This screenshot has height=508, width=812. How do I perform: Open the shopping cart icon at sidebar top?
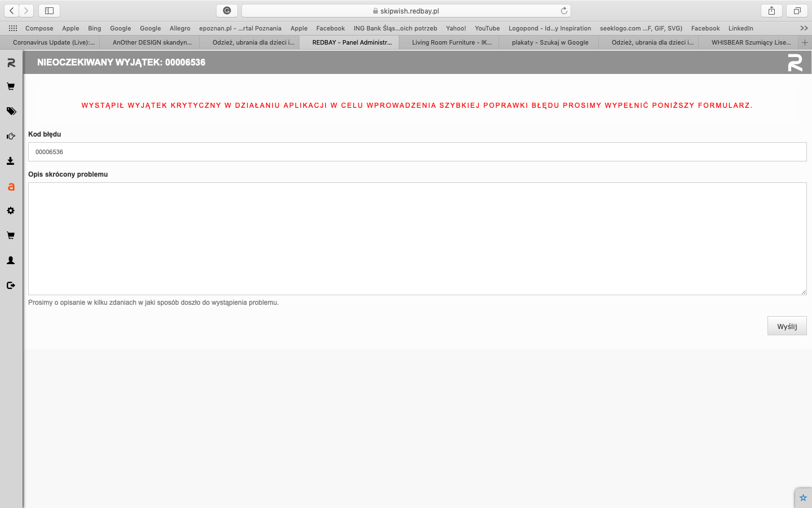click(11, 87)
